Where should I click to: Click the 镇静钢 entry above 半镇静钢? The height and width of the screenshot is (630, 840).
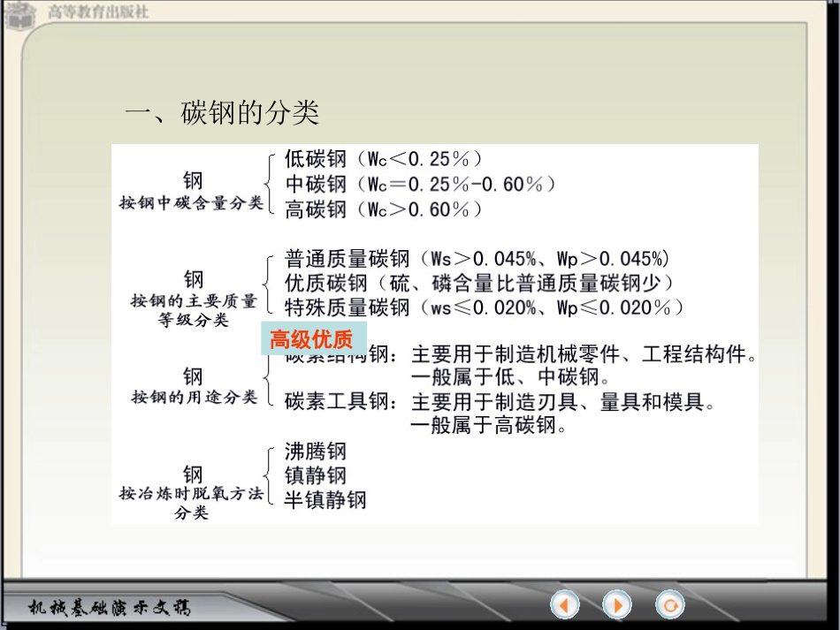pos(316,475)
